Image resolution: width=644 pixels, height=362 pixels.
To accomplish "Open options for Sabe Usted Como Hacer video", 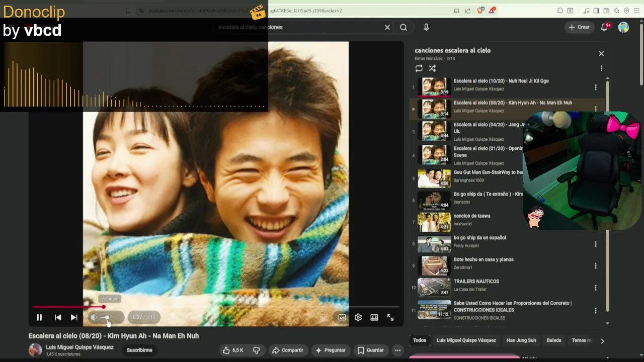I will (596, 311).
